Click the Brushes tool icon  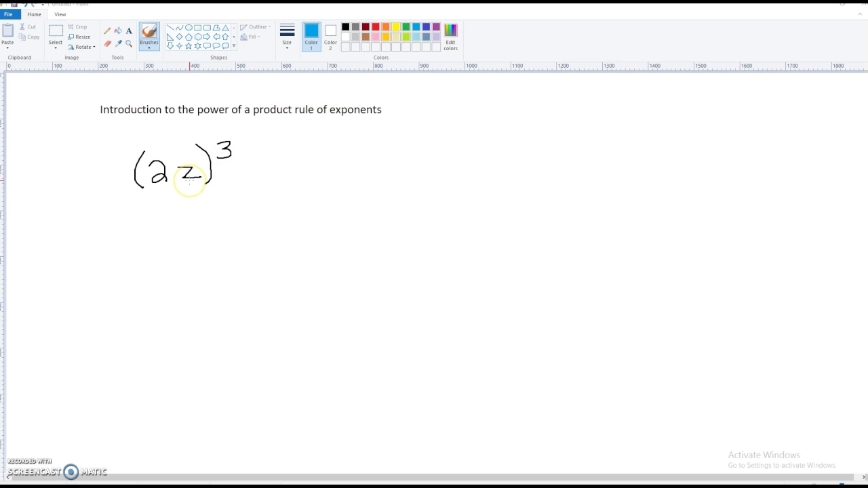coord(149,30)
